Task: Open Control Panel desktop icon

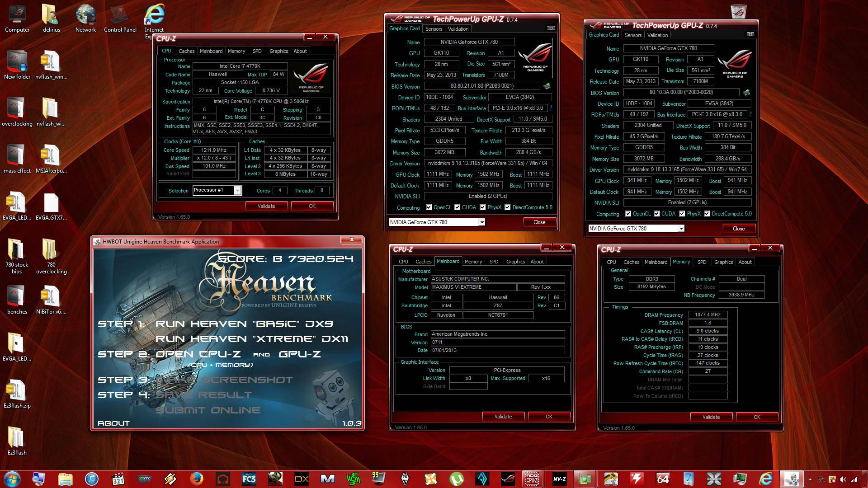Action: (x=120, y=19)
